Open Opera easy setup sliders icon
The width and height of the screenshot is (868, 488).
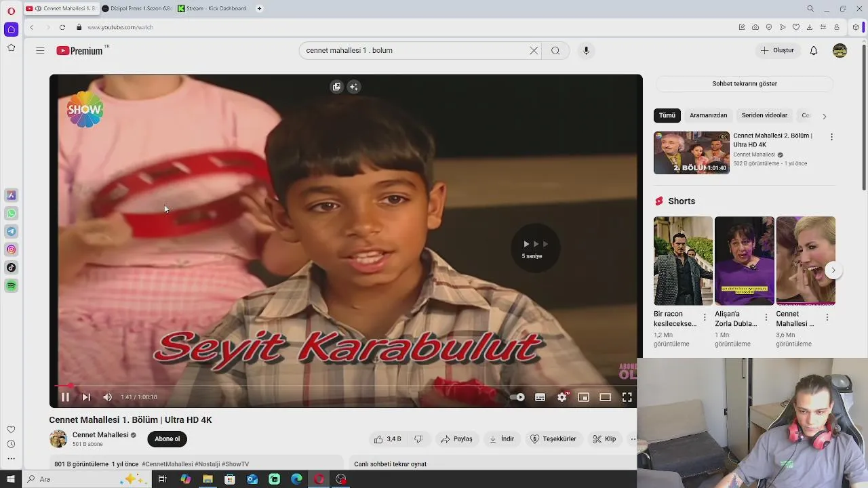click(823, 27)
